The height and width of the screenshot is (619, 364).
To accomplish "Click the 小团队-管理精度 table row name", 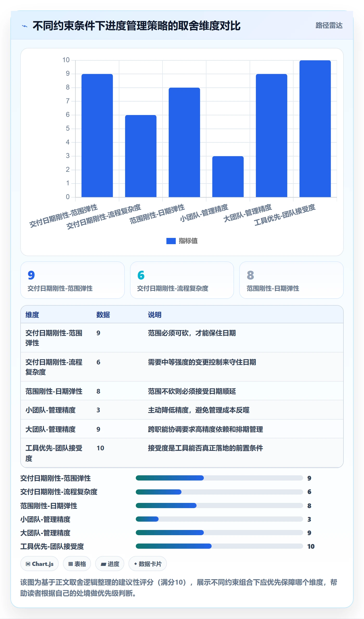I will point(50,410).
